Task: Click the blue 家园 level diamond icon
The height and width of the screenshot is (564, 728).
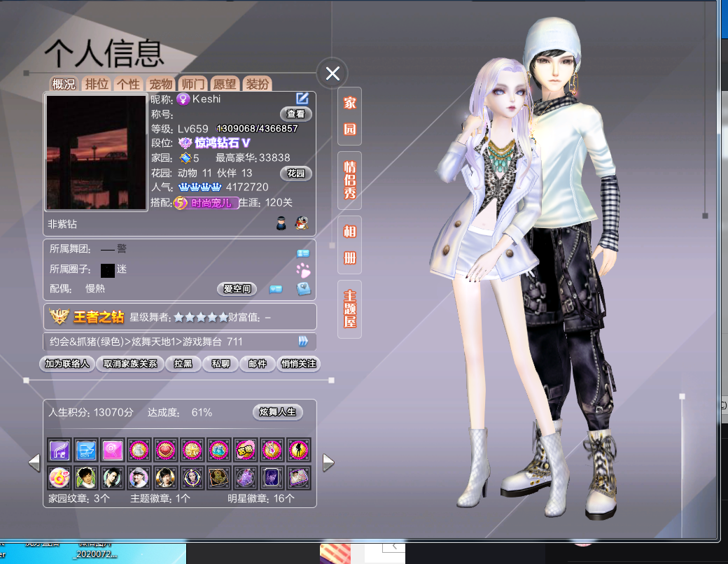Action: [185, 158]
